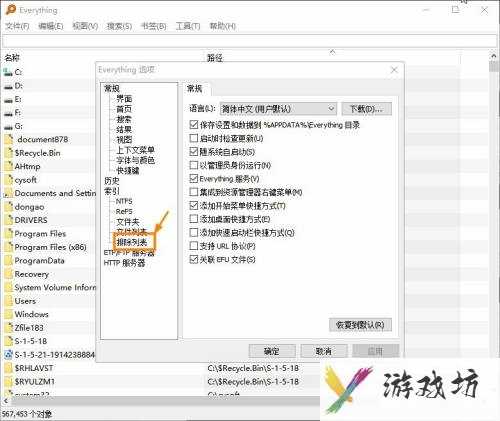Screen dimensions: 500x421
Task: Select the $Recycle.Bin folder icon
Action: (x=9, y=153)
